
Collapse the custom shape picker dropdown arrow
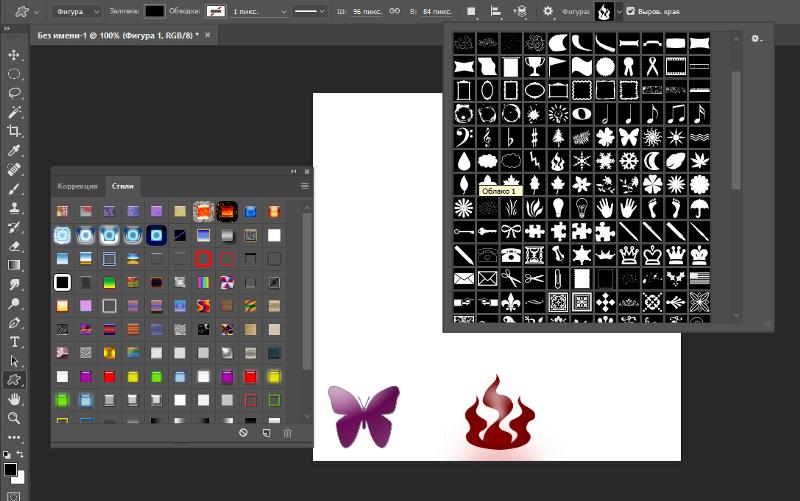[x=619, y=11]
